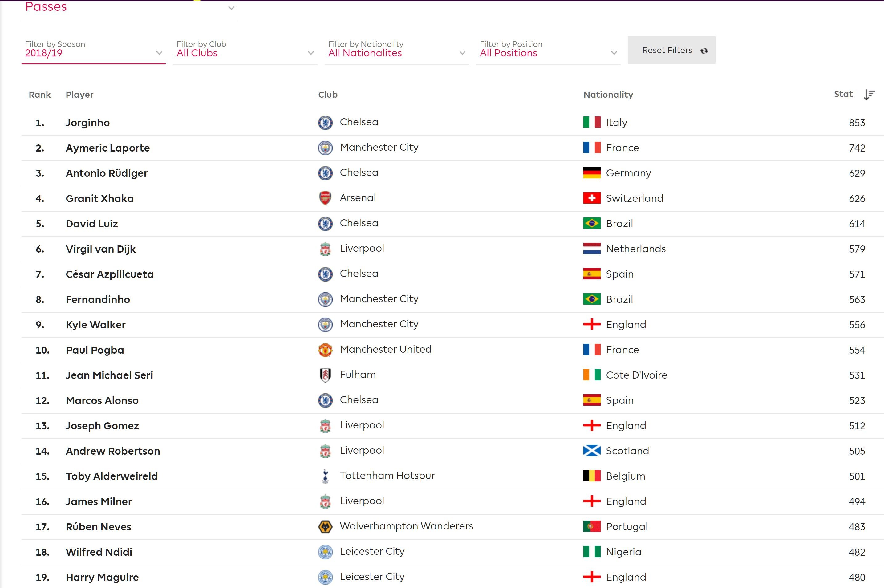This screenshot has width=884, height=588.
Task: Click the Stat column header label
Action: [843, 94]
